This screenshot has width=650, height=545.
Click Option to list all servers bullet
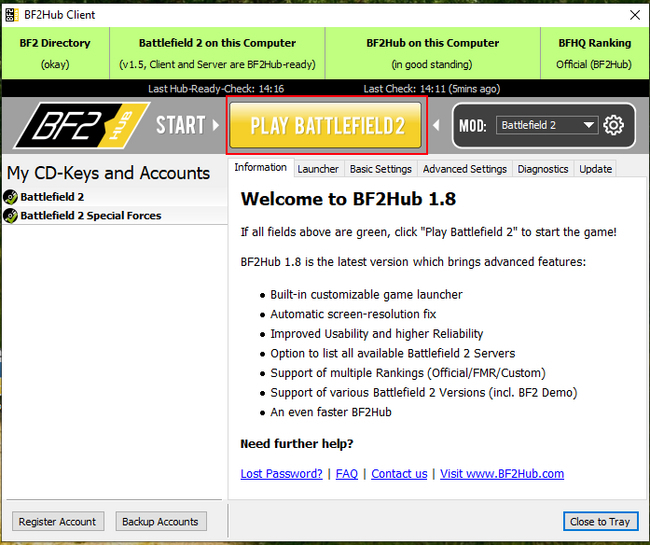pos(393,354)
